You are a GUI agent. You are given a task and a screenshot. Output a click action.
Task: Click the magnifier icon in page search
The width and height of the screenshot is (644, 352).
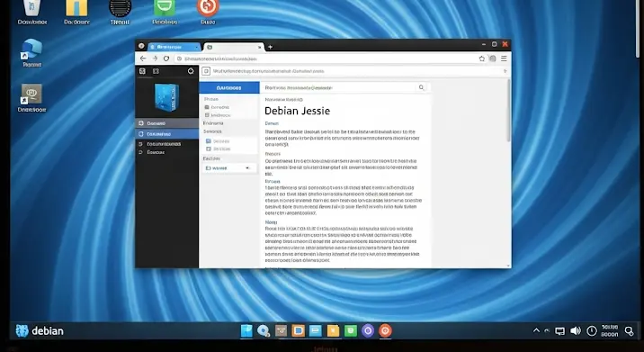click(x=421, y=87)
